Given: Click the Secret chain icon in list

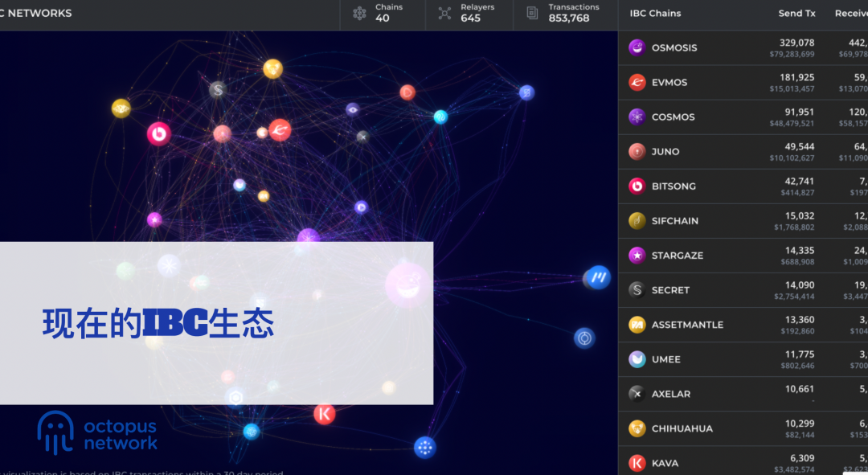Looking at the screenshot, I should point(637,289).
